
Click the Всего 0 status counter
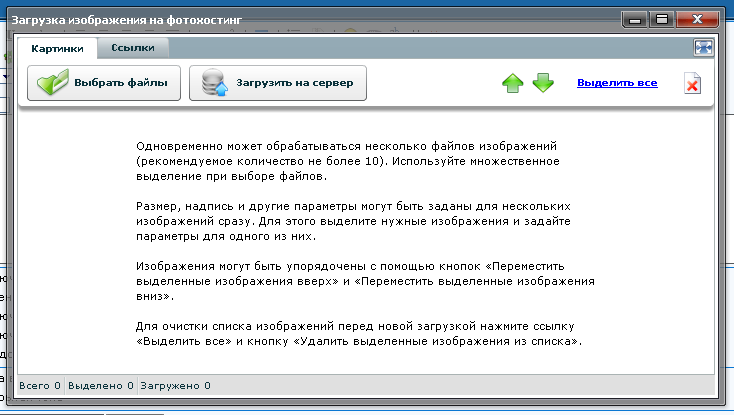point(40,385)
